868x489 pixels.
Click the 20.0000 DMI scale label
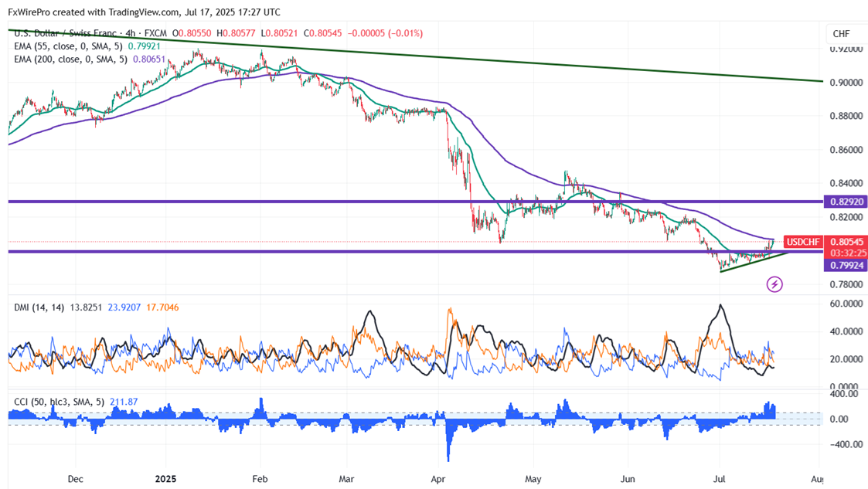tap(846, 359)
